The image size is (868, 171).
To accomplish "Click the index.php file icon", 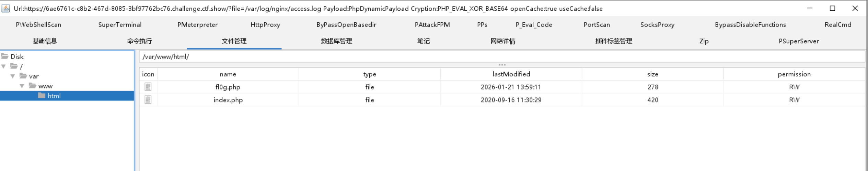I will click(148, 100).
